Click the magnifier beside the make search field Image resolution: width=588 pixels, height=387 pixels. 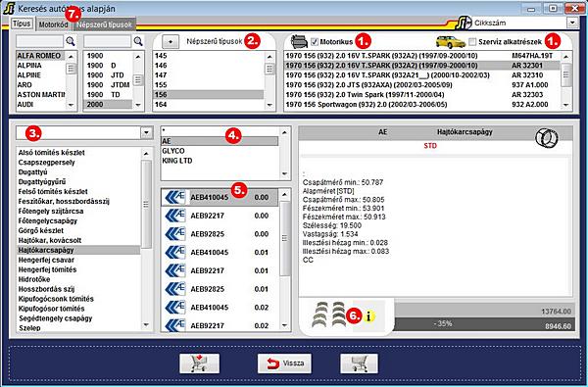pos(71,41)
